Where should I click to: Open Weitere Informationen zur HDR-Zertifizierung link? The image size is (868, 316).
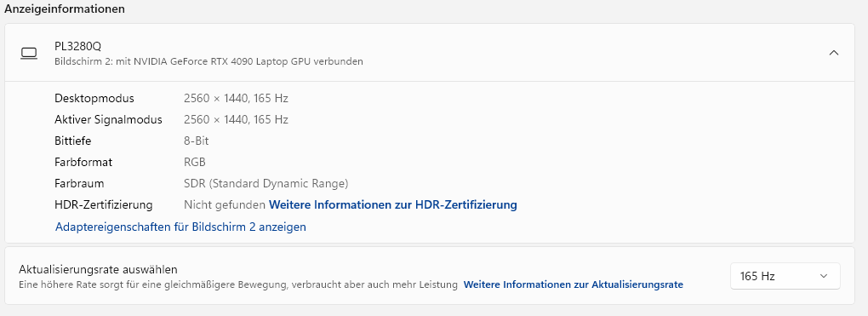point(393,204)
